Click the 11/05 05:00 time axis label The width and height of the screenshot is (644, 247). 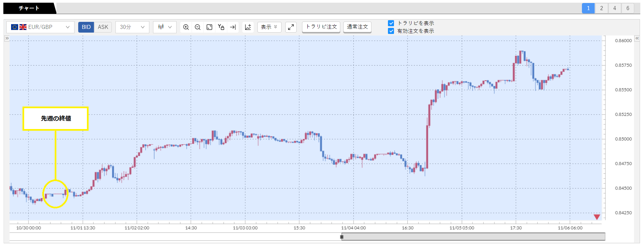point(462,228)
